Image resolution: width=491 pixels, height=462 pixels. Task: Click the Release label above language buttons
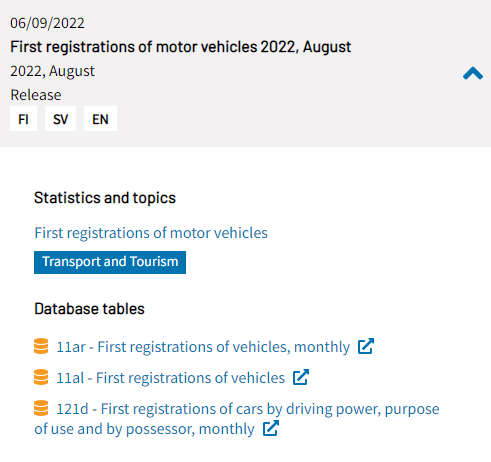coord(36,95)
